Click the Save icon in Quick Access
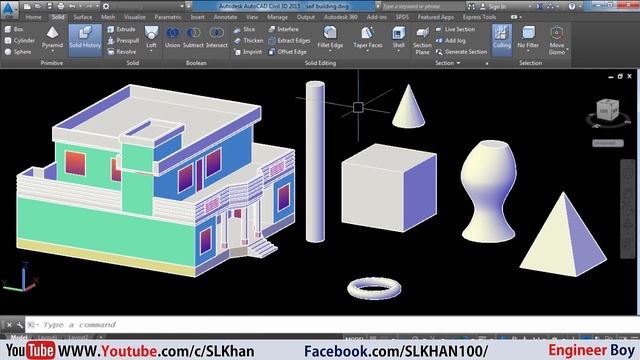The width and height of the screenshot is (640, 360). click(x=49, y=6)
